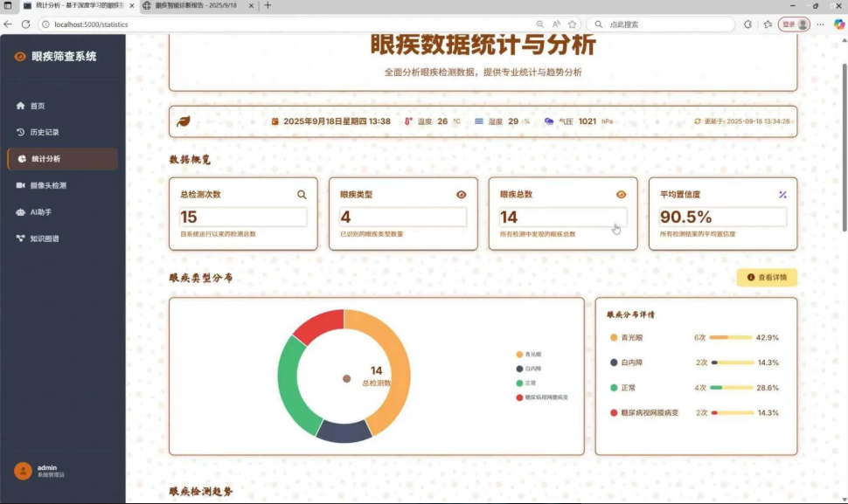Click the 90.5% value in 平均置信度 card
848x504 pixels.
(685, 217)
